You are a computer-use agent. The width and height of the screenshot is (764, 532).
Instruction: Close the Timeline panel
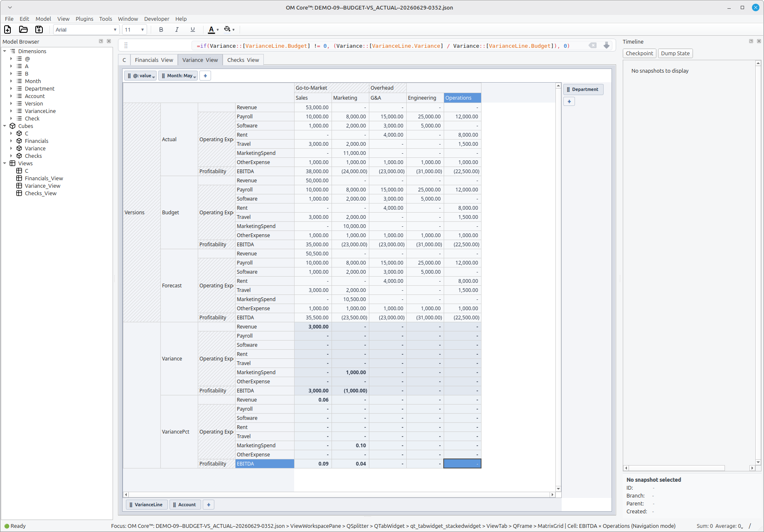pyautogui.click(x=759, y=42)
